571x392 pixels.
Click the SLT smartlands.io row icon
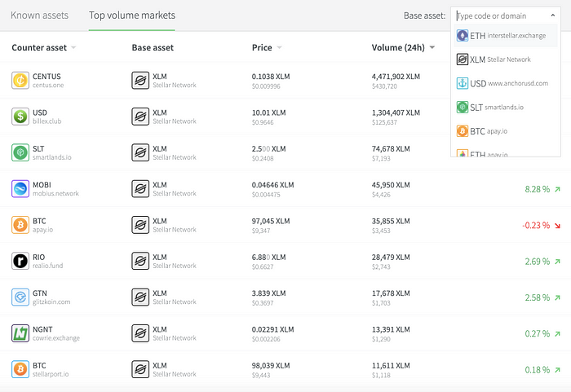click(x=20, y=152)
